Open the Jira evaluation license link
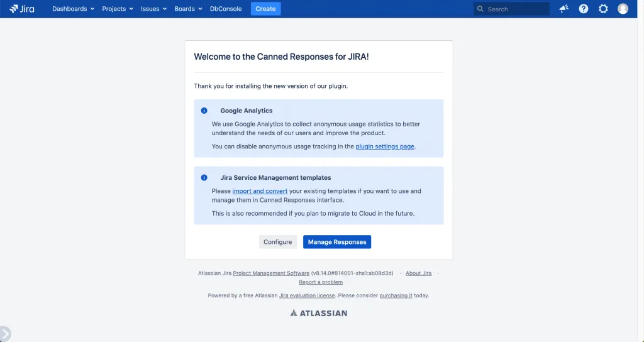 click(x=307, y=295)
